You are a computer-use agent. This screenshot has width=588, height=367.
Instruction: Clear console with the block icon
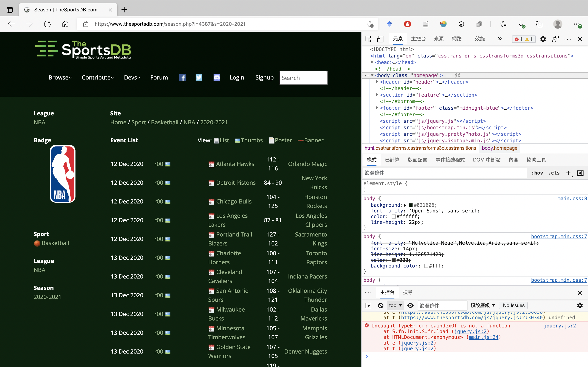coord(381,305)
